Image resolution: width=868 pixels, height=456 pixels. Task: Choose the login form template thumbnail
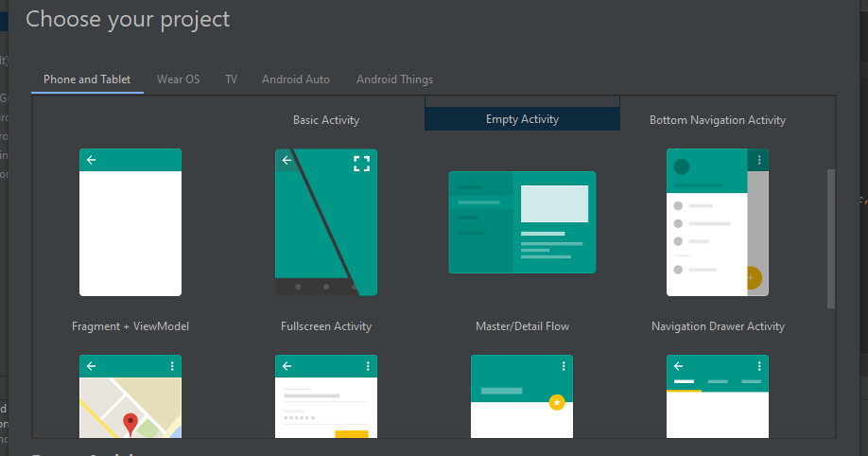(326, 396)
